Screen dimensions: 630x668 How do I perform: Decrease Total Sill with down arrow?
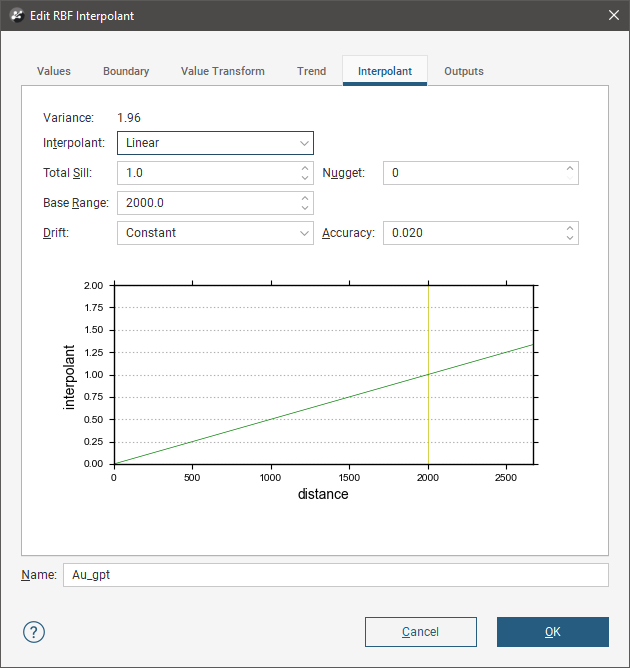[x=305, y=178]
